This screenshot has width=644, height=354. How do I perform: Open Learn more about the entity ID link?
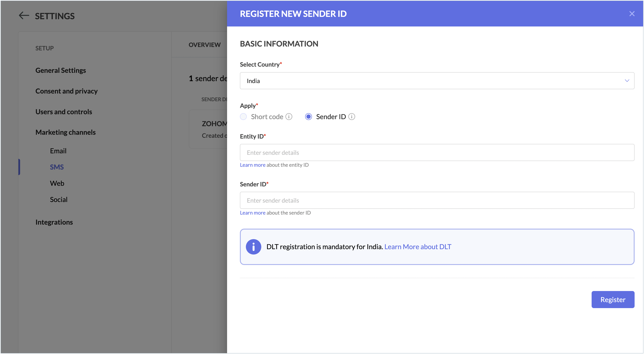point(253,165)
